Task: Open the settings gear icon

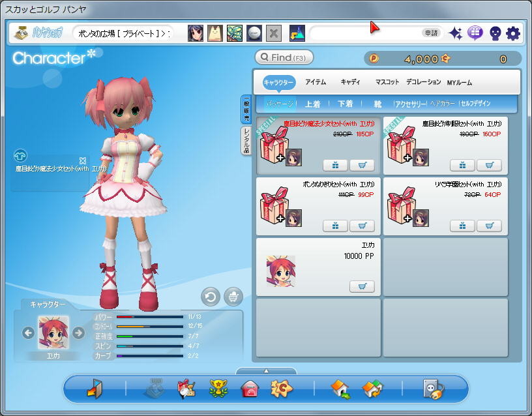Action: point(513,34)
